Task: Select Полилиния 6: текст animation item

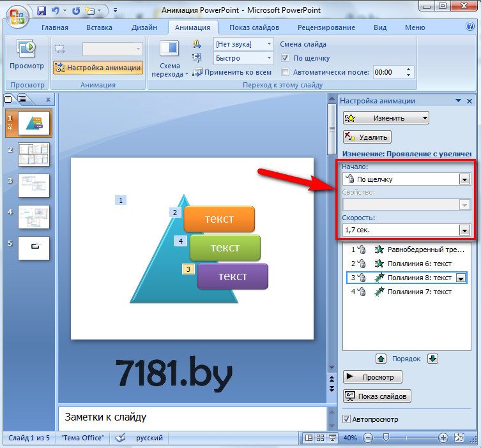Action: click(x=407, y=264)
